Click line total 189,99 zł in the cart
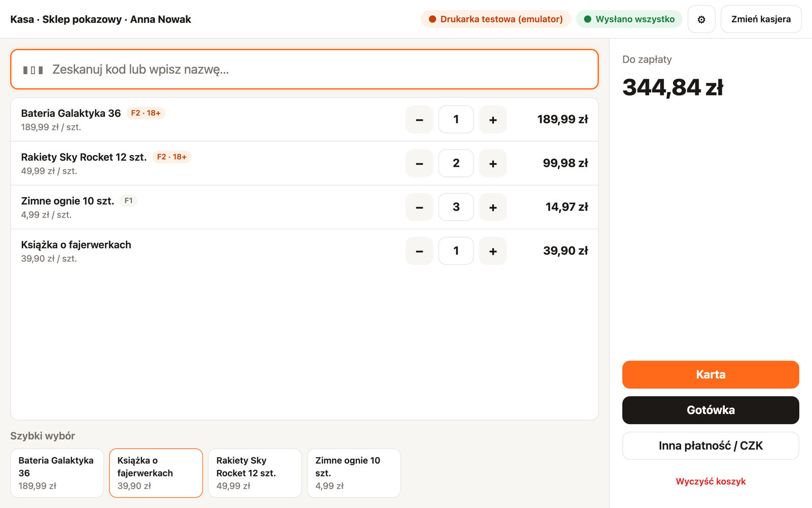Screen dimensions: 812x508 click(x=562, y=119)
